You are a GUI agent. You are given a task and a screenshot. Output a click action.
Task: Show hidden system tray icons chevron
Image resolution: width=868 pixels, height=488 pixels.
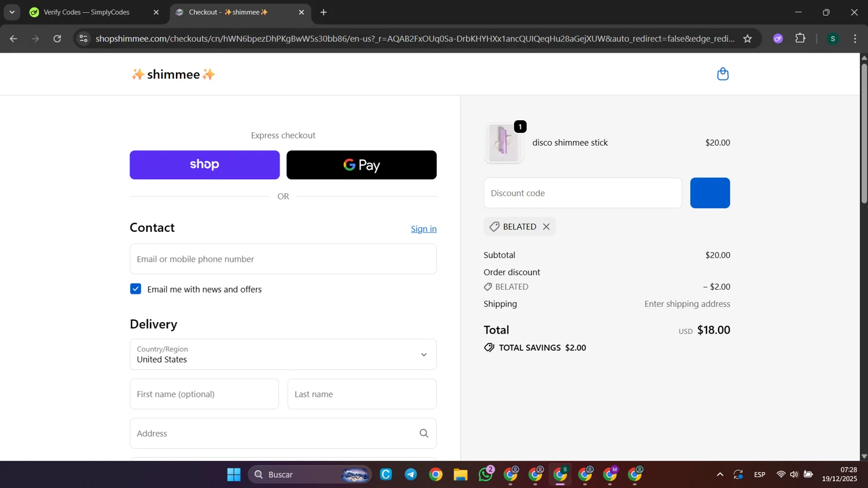click(x=720, y=475)
